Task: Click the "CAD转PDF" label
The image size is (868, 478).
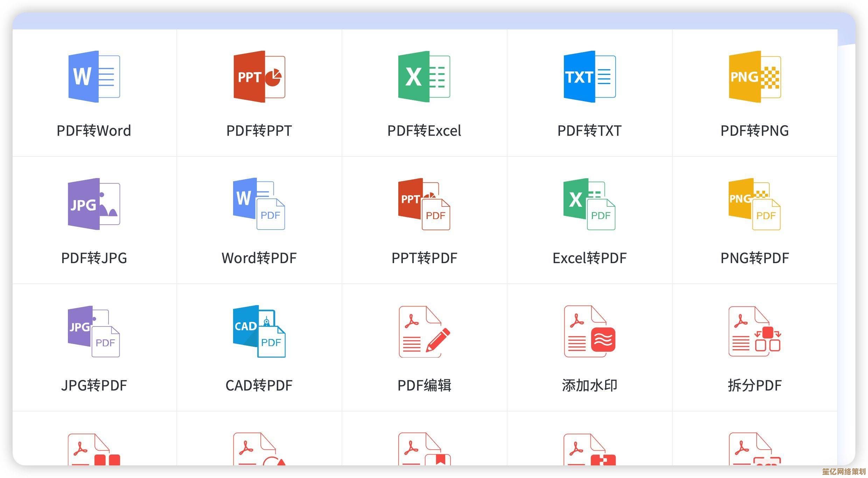Action: [x=259, y=386]
